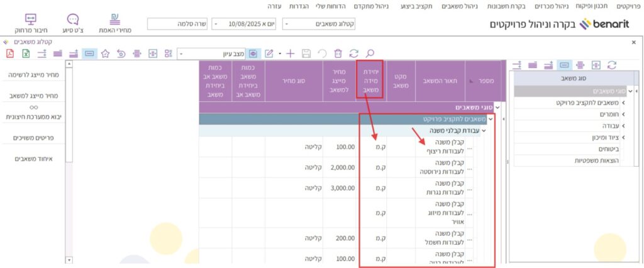Expand the חומרים tree node

(623, 114)
